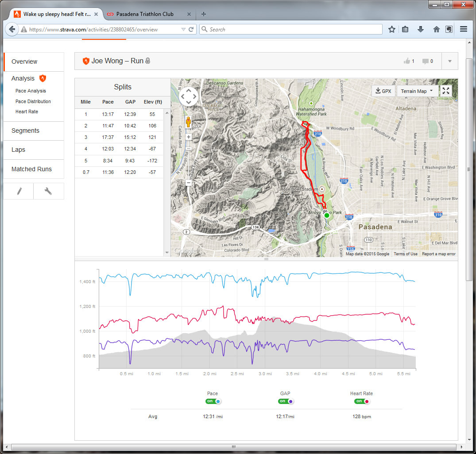Bookmark this page with star icon
Viewport: 476px width, 454px height.
coord(392,29)
